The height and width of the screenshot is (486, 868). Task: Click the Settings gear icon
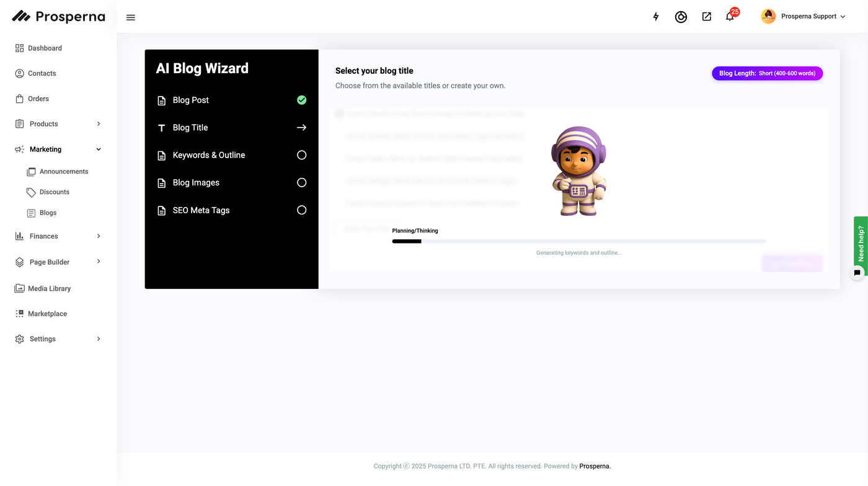[19, 339]
